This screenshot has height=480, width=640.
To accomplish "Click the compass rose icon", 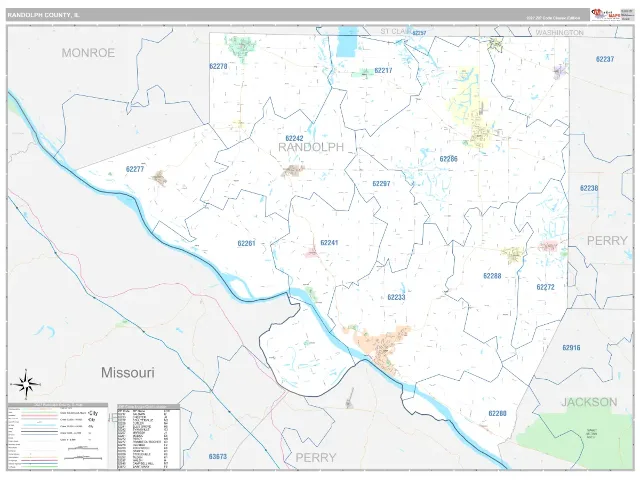I will point(26,384).
